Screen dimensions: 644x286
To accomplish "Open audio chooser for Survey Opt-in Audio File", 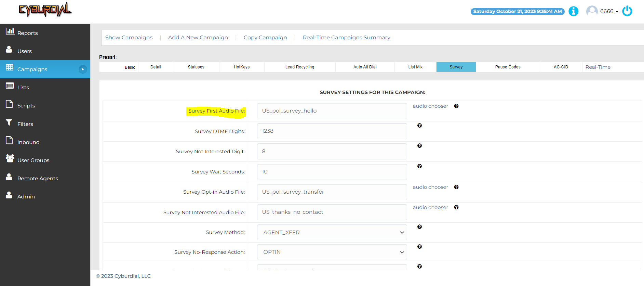I will [430, 187].
